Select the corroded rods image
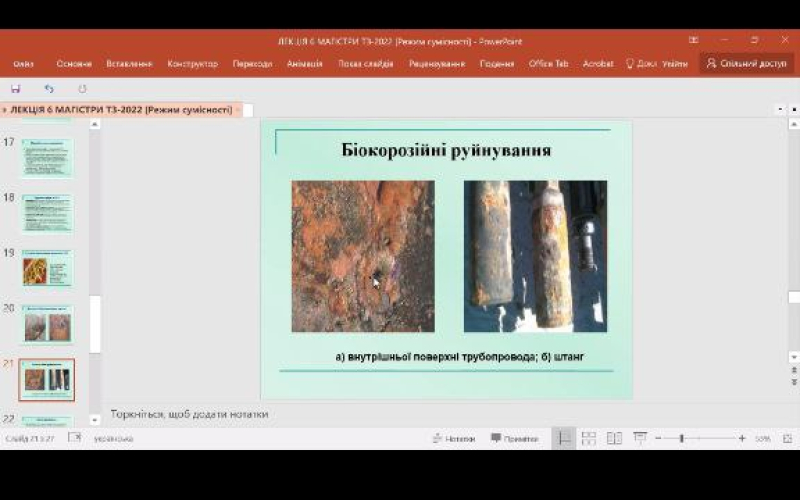Viewport: 800px width, 500px height. point(535,256)
